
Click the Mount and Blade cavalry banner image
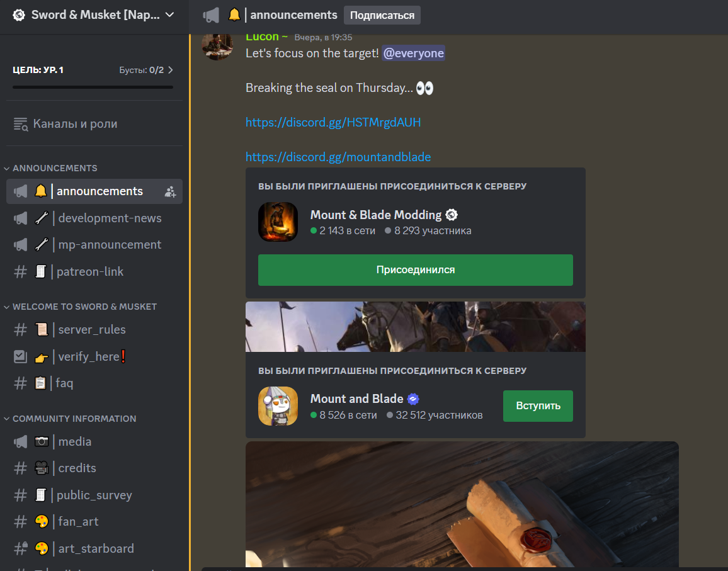pos(415,327)
